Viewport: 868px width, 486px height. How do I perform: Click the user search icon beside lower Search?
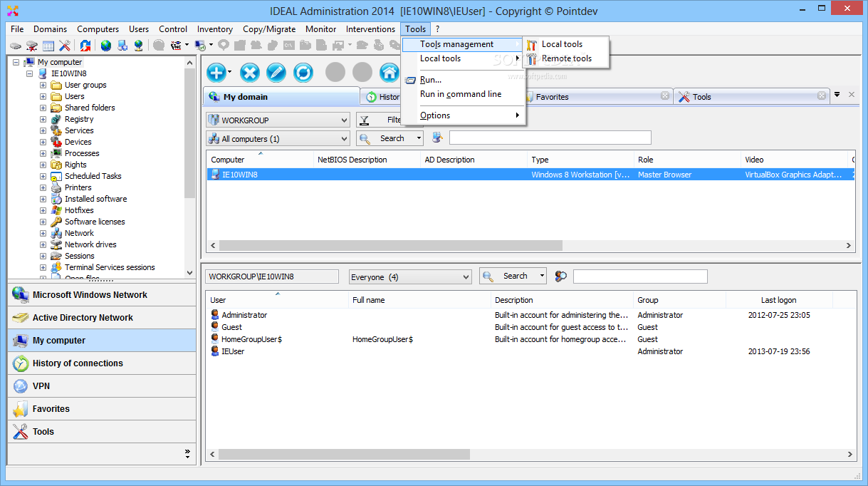561,276
